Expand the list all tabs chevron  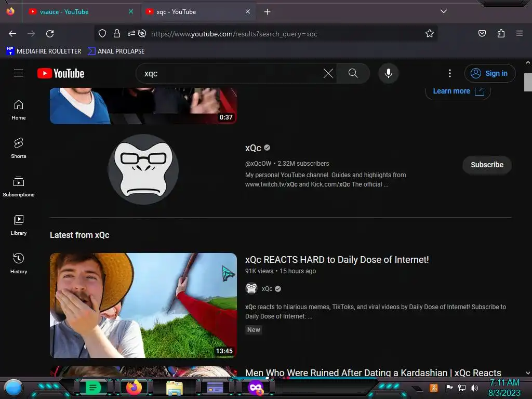(x=444, y=11)
